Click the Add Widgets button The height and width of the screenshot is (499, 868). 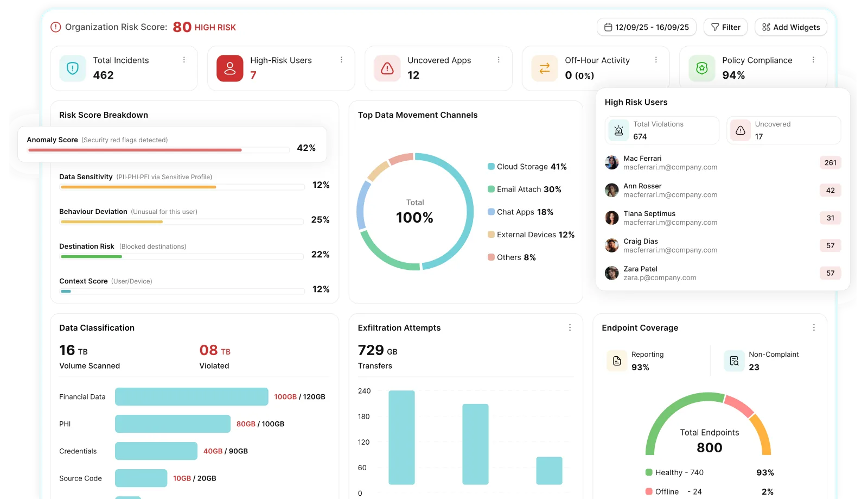coord(791,27)
